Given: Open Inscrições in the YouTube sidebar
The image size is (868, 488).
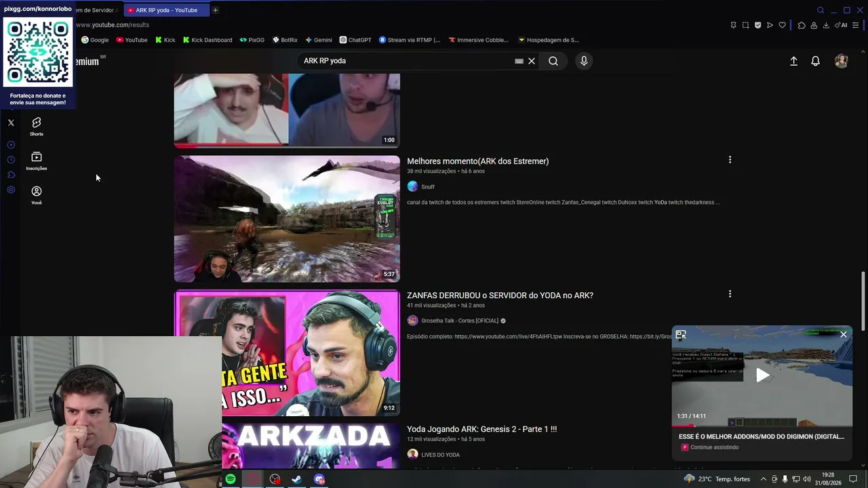Looking at the screenshot, I should (37, 161).
